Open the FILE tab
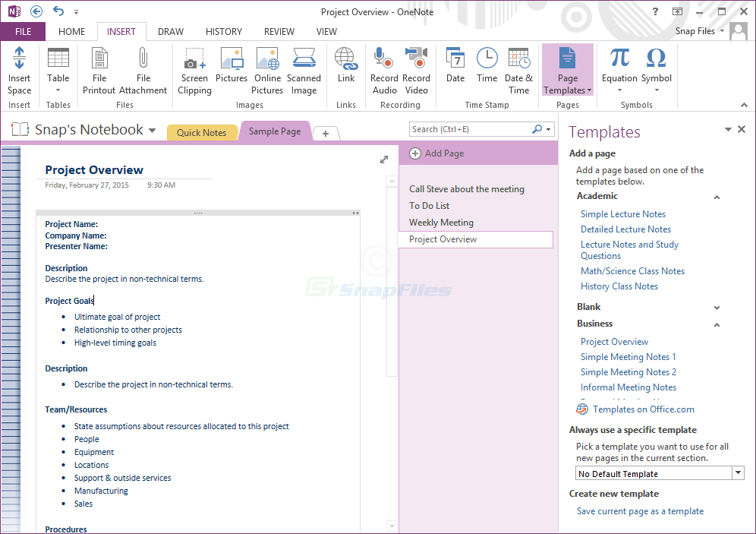 pyautogui.click(x=23, y=32)
